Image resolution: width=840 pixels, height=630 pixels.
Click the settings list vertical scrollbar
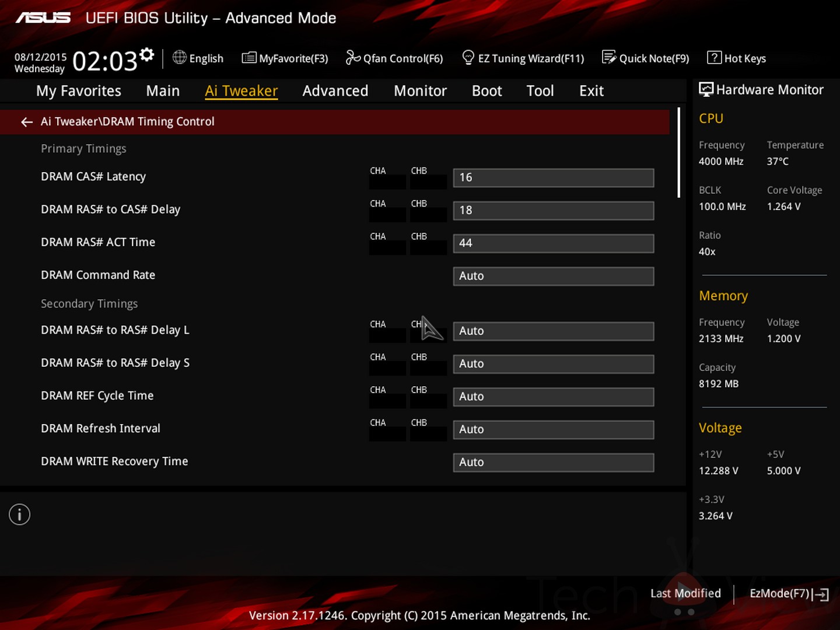679,153
